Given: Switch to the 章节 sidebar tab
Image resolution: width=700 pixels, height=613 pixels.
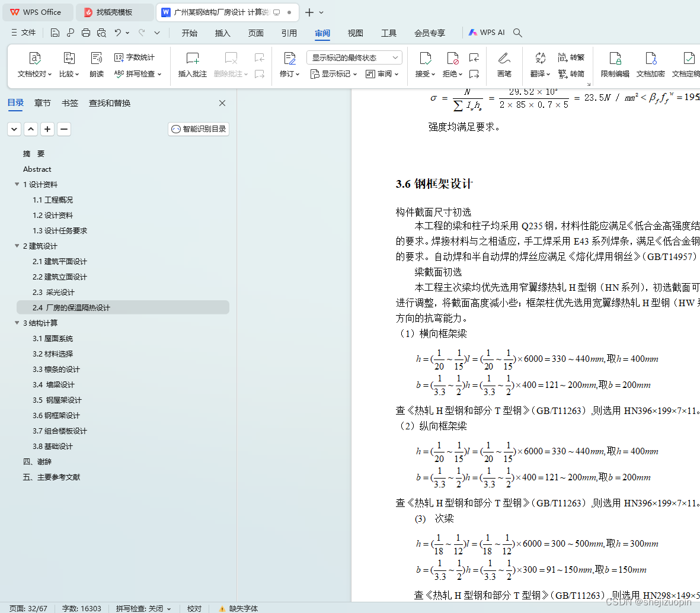Looking at the screenshot, I should pyautogui.click(x=43, y=103).
